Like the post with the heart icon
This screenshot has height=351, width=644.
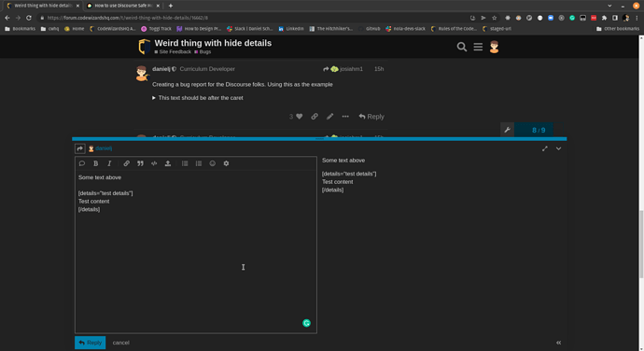pyautogui.click(x=300, y=117)
